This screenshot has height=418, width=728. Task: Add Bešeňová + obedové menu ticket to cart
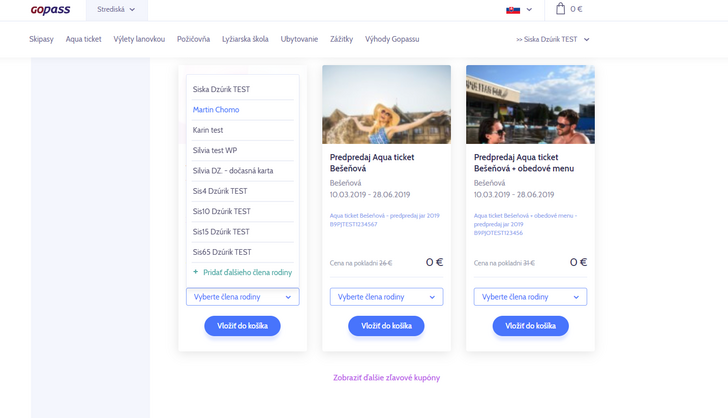tap(530, 326)
